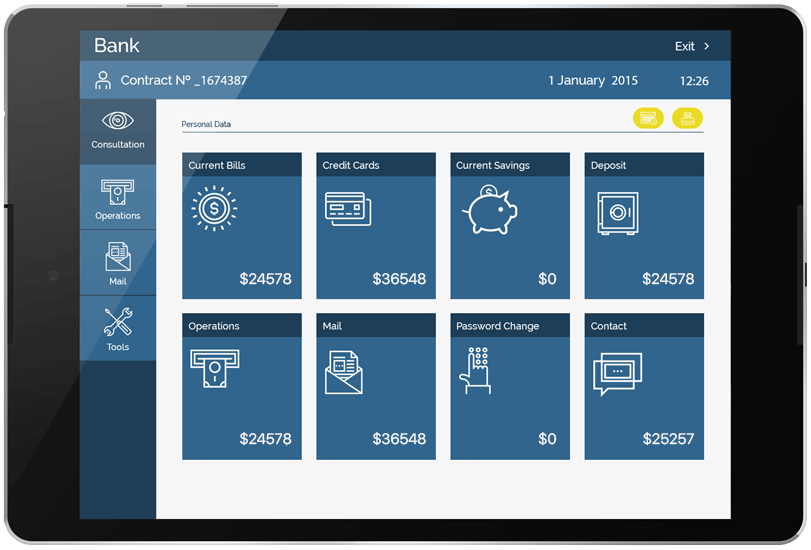The height and width of the screenshot is (550, 811).
Task: Open the Consultation sidebar tab
Action: pyautogui.click(x=118, y=131)
